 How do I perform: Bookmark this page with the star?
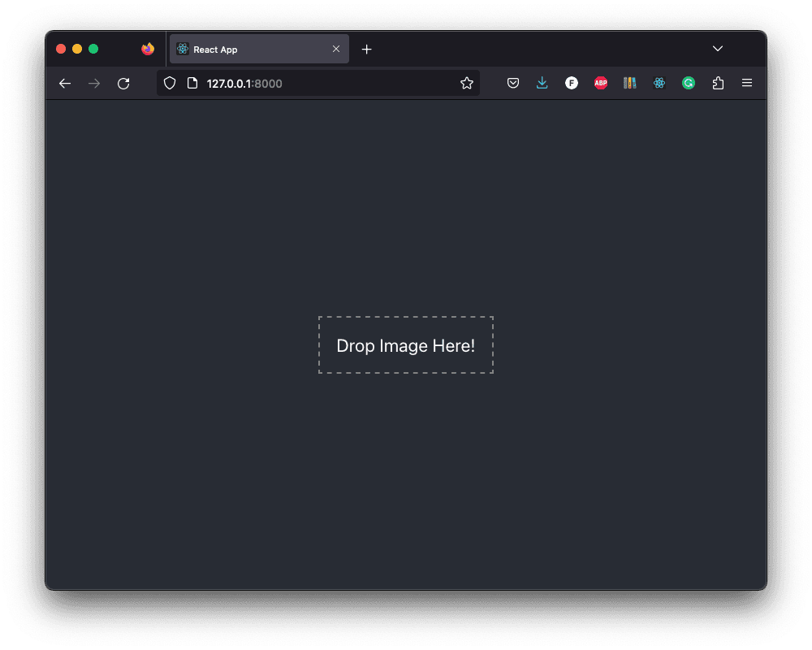(467, 84)
